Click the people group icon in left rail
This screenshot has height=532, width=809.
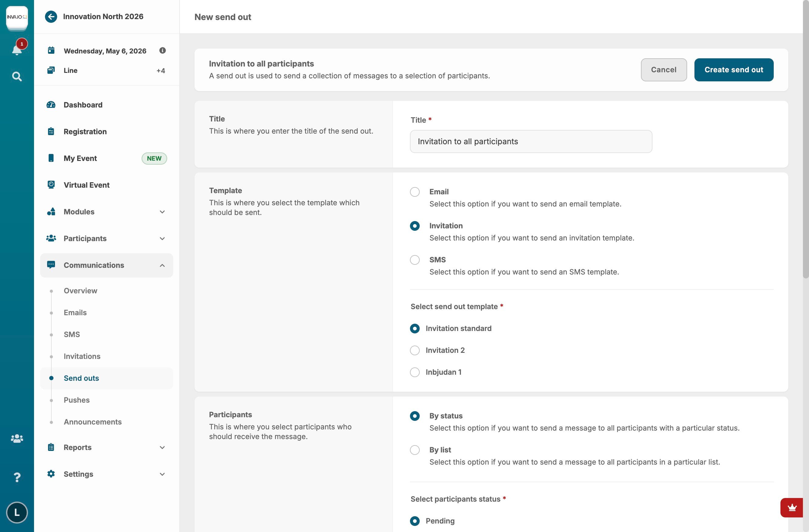[17, 438]
